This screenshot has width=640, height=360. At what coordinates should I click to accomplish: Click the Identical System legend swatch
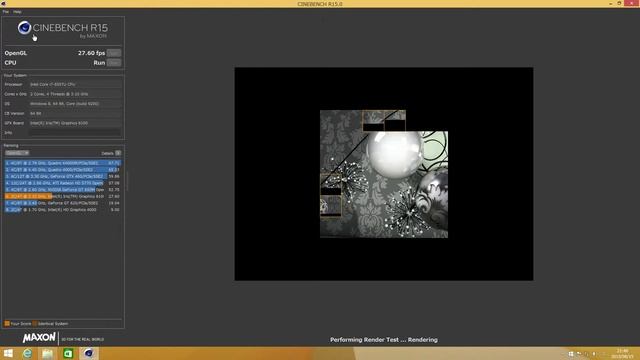click(35, 324)
